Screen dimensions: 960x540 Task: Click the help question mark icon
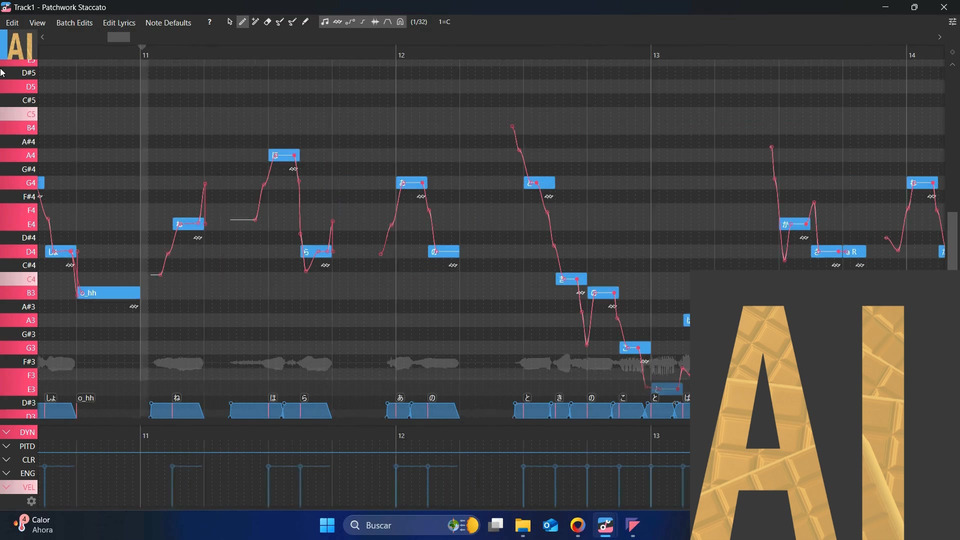[209, 22]
